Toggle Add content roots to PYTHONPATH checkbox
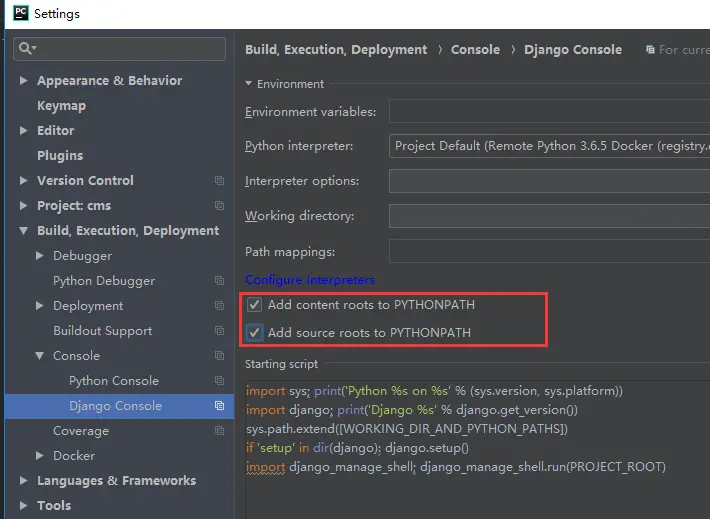The image size is (710, 519). coord(255,305)
